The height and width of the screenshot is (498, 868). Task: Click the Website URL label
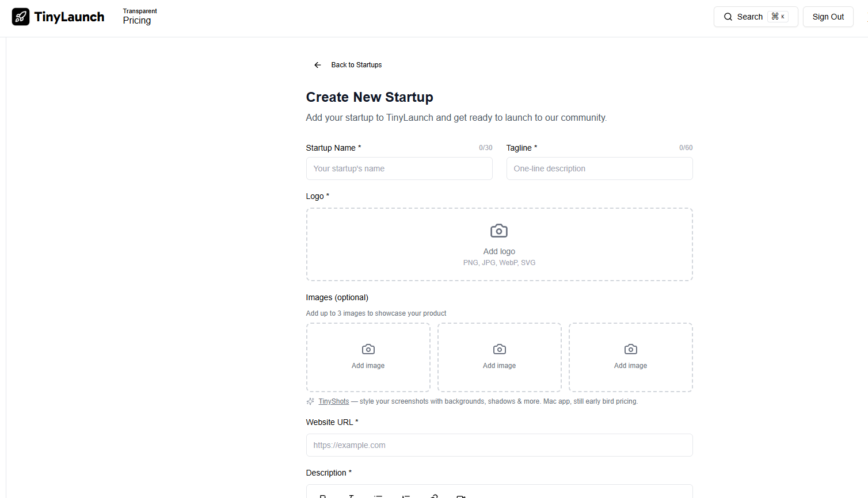pos(332,422)
